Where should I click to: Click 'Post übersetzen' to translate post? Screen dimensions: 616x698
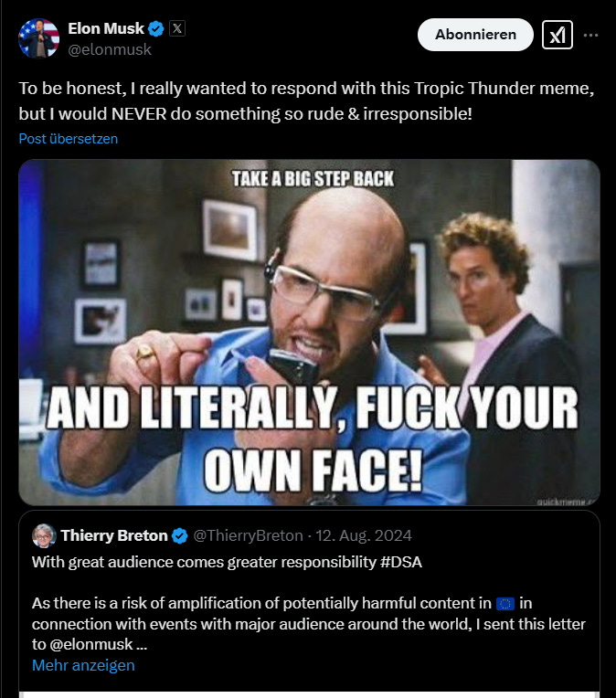(x=69, y=139)
